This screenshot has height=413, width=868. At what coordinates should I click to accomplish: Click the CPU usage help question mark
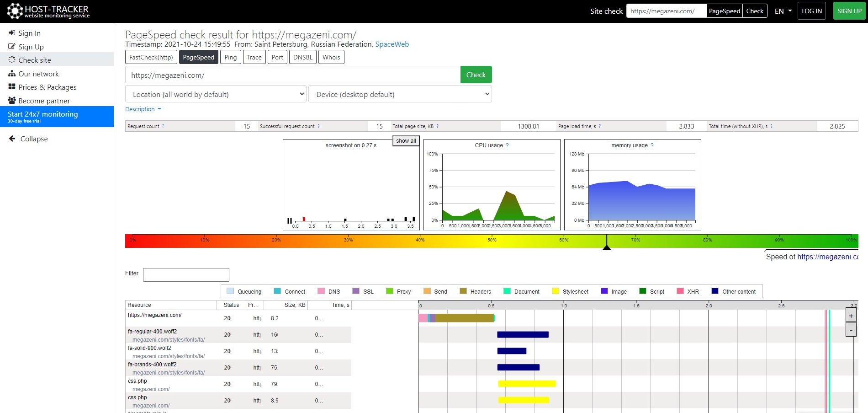pos(507,145)
